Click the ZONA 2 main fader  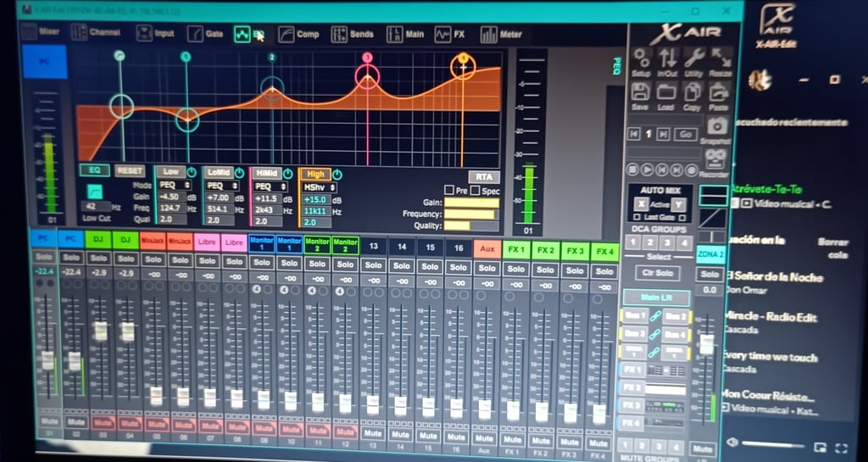707,344
